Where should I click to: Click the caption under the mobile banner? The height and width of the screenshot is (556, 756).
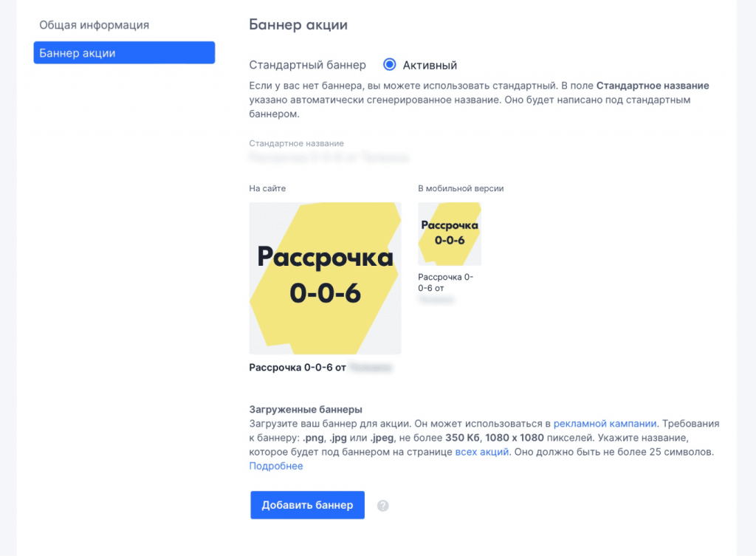coord(445,282)
